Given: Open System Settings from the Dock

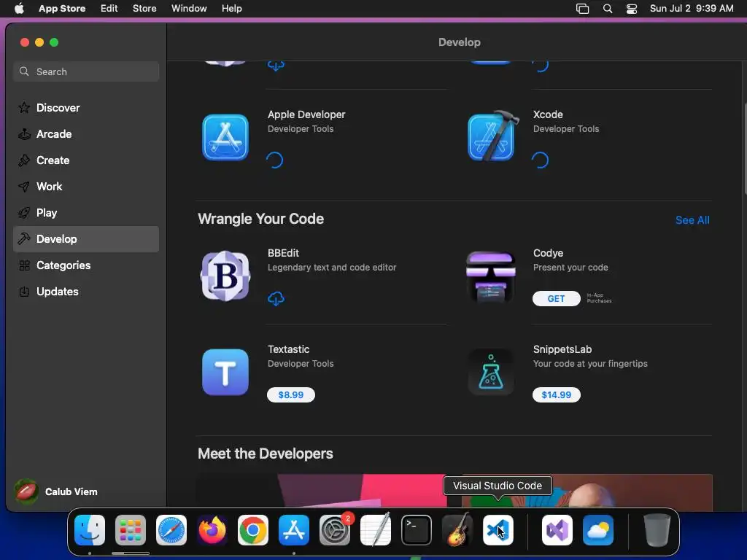Looking at the screenshot, I should coord(334,530).
